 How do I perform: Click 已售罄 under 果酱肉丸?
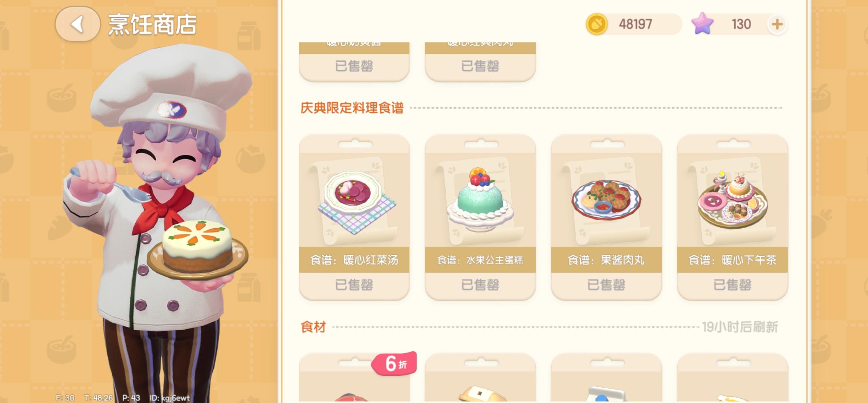pyautogui.click(x=606, y=285)
